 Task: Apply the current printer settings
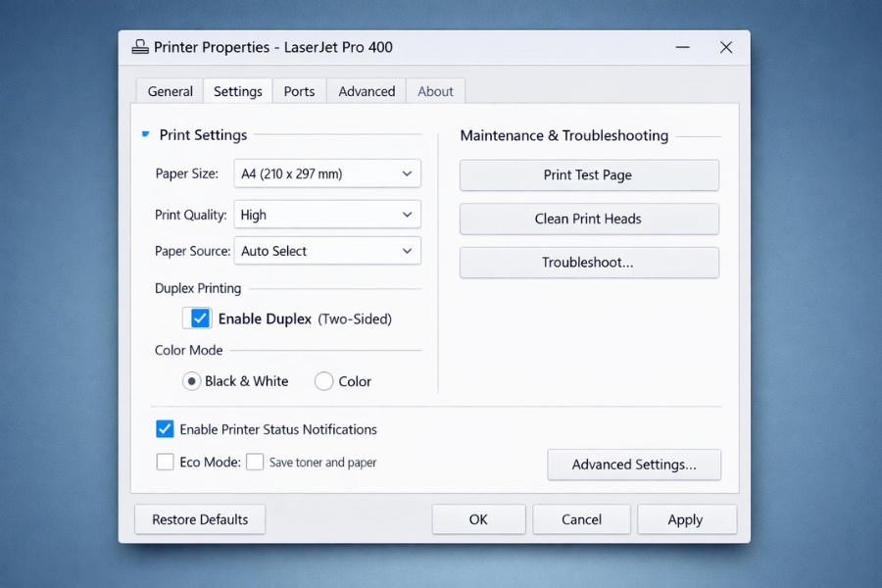pos(687,518)
